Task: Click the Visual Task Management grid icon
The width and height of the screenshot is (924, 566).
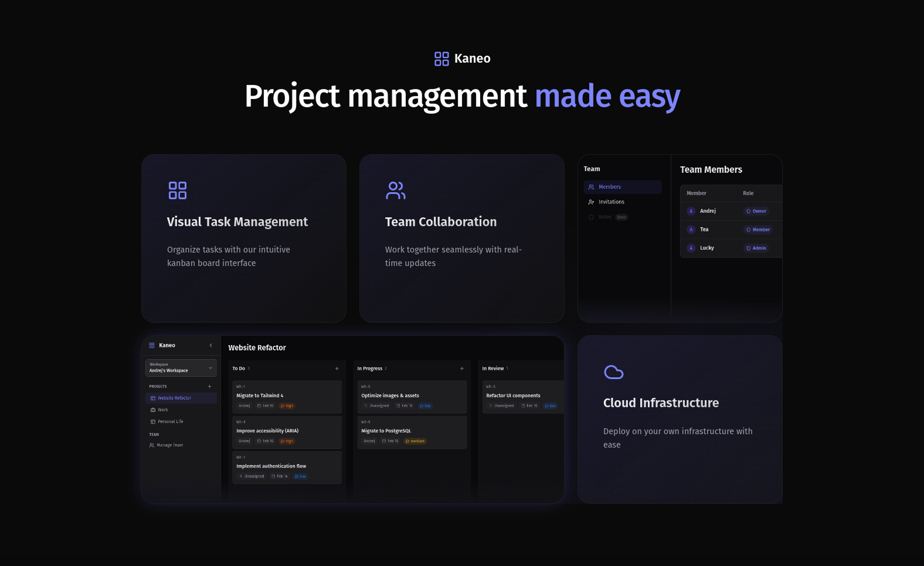Action: pyautogui.click(x=178, y=190)
